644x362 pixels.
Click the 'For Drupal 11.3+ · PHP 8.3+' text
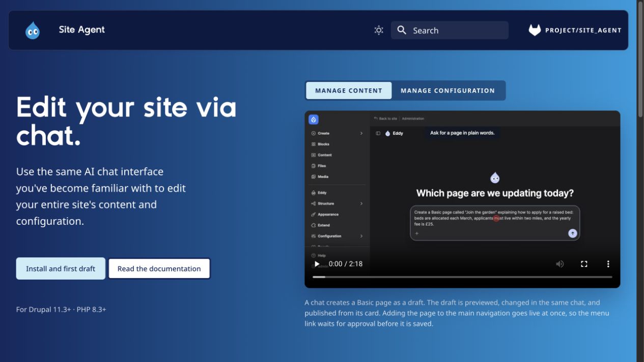pyautogui.click(x=61, y=309)
